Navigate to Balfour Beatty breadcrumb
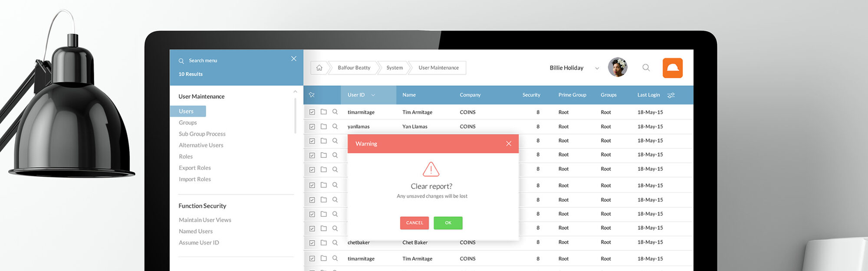 (x=354, y=68)
